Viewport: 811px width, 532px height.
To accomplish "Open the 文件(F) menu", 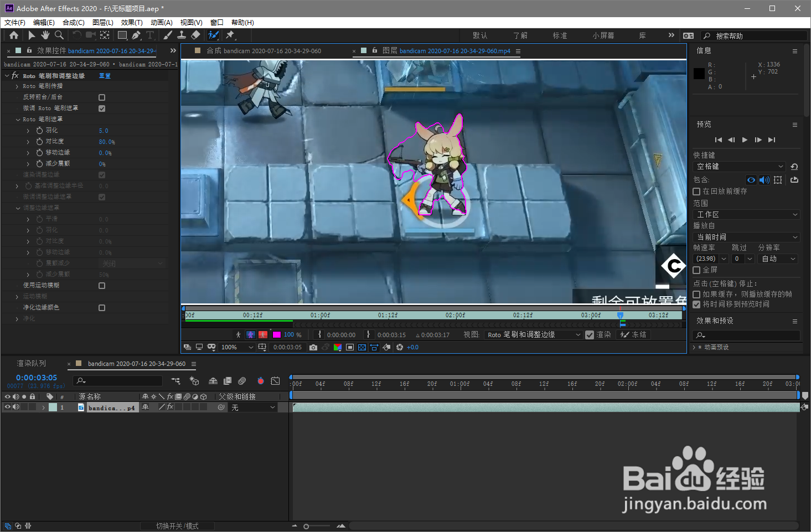I will point(15,23).
